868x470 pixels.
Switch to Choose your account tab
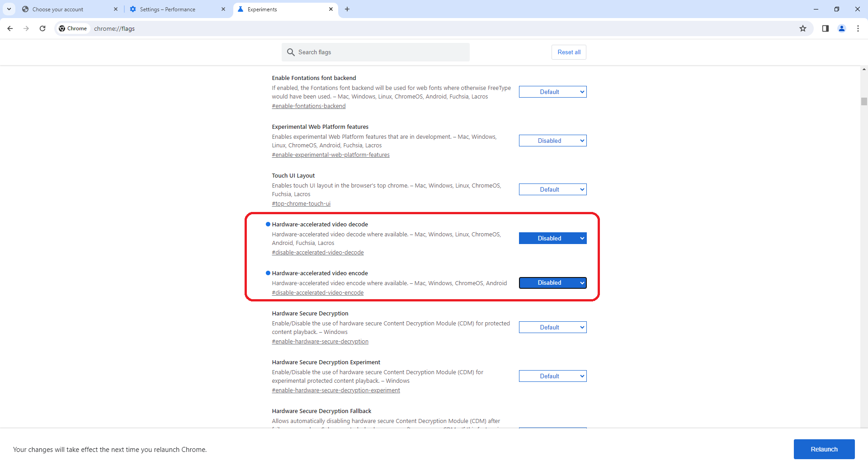68,9
